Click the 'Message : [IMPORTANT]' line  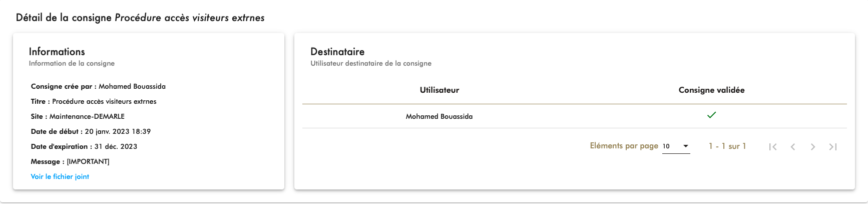click(70, 161)
